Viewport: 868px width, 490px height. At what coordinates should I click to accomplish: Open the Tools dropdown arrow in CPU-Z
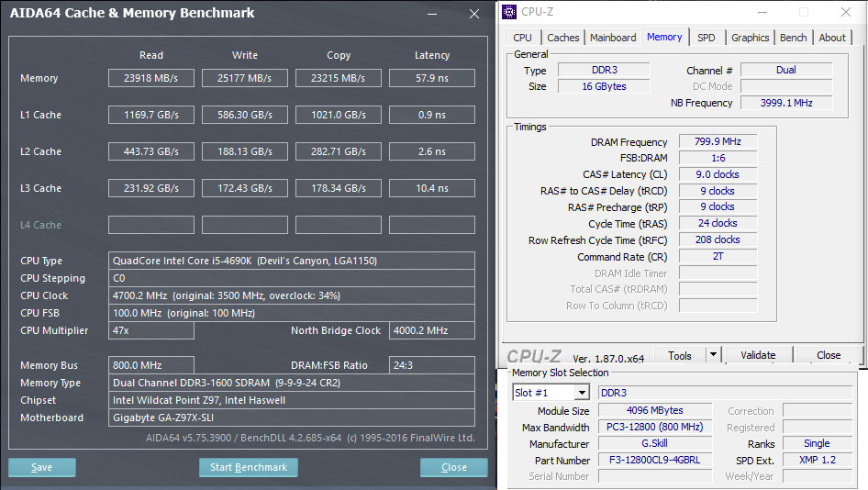click(x=714, y=354)
